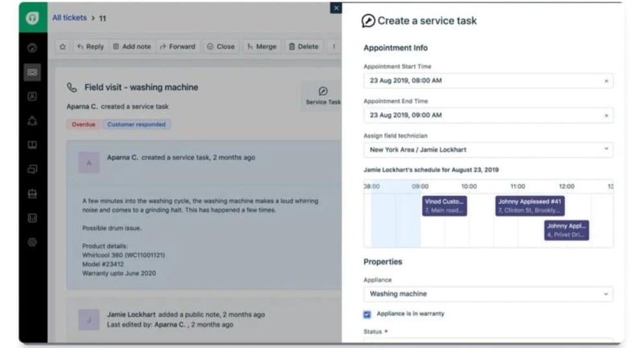Click Jamie Lockhart name in public note
This screenshot has width=644, height=348.
[132, 314]
